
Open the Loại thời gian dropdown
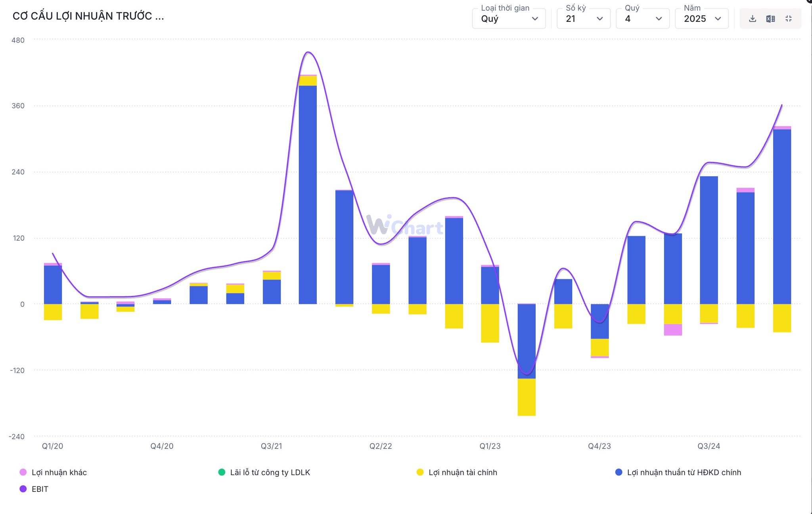(509, 19)
